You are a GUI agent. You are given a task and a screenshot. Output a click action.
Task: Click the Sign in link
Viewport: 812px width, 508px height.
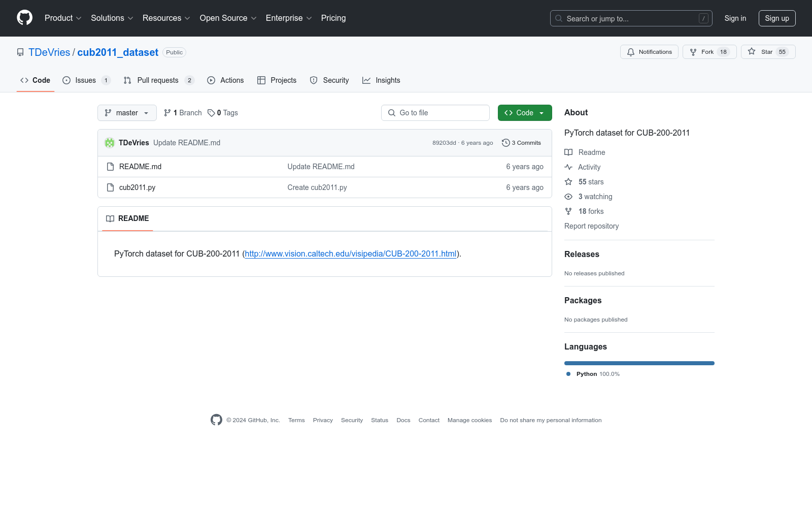click(x=735, y=18)
